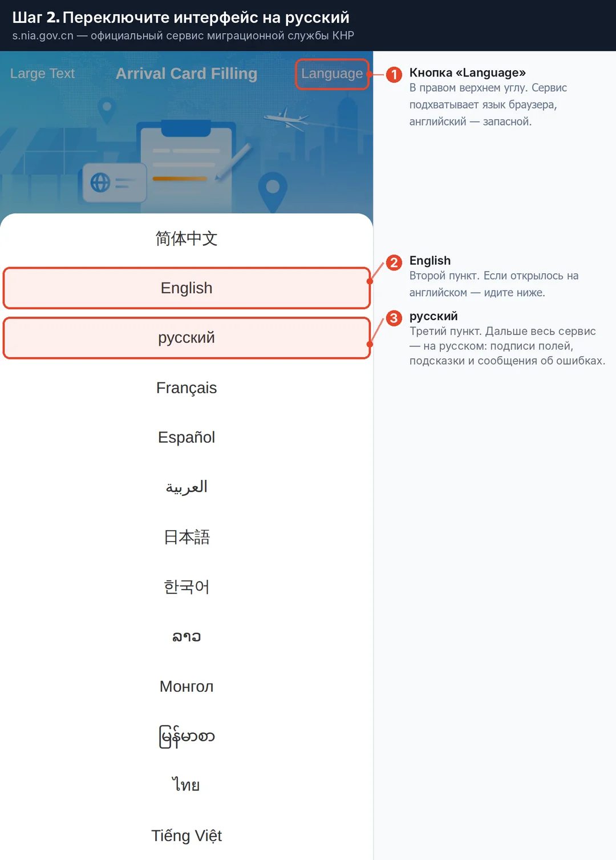Select Tiếng Việt language option
The width and height of the screenshot is (616, 860).
[187, 835]
